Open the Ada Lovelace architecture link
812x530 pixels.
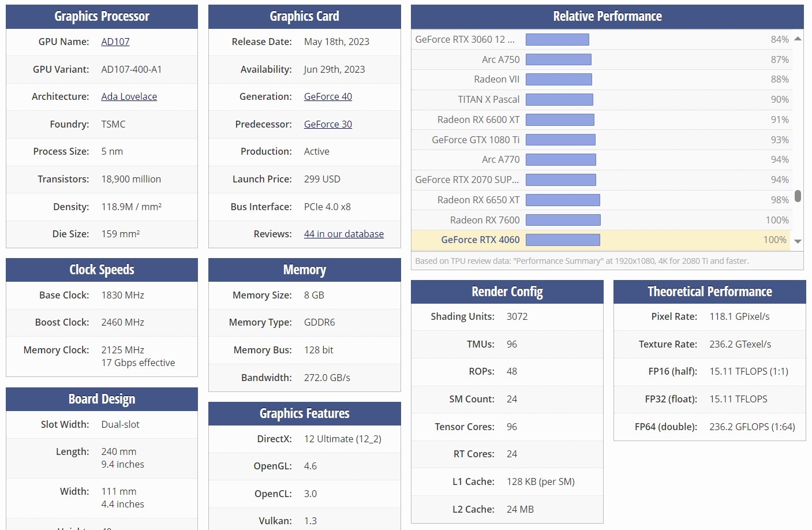129,96
